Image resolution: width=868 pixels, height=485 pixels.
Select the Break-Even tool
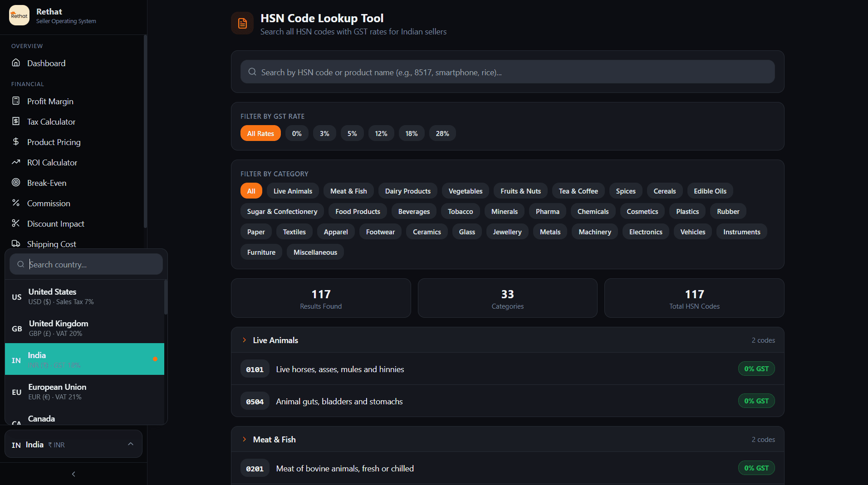(47, 183)
